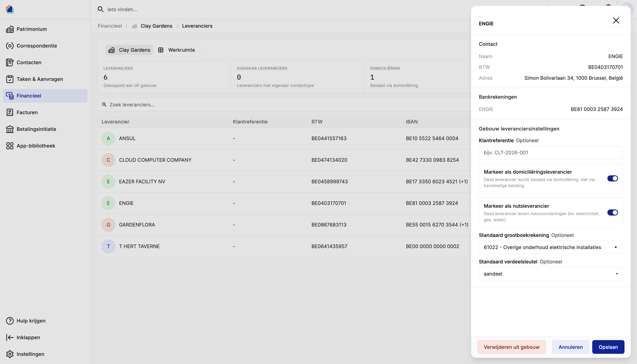This screenshot has width=637, height=364.
Task: Click the Leverancier column header
Action: tap(115, 122)
